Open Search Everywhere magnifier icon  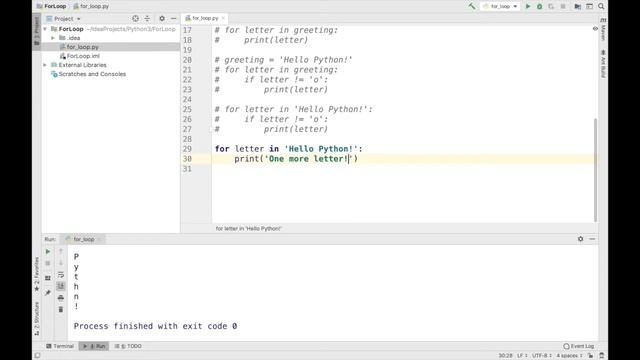pos(601,6)
